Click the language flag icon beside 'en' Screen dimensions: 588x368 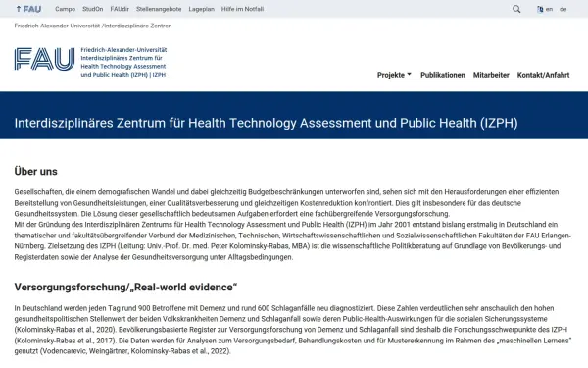pos(540,10)
